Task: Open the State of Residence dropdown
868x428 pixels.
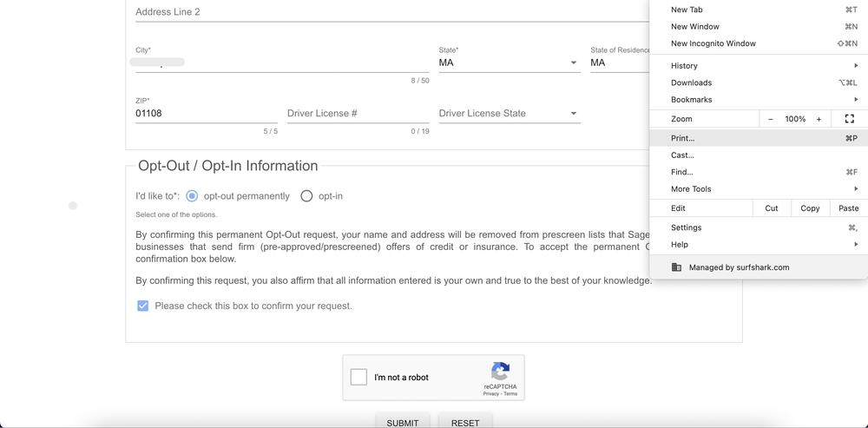Action: point(620,63)
